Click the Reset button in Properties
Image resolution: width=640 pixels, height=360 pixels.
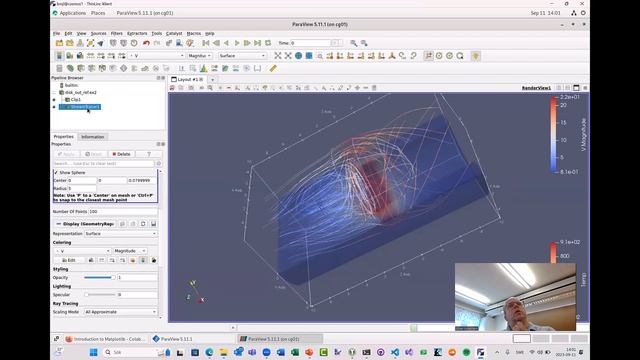tap(94, 154)
